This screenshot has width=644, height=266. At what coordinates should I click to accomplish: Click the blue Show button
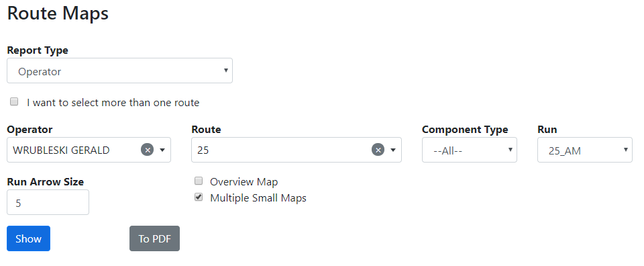point(28,238)
